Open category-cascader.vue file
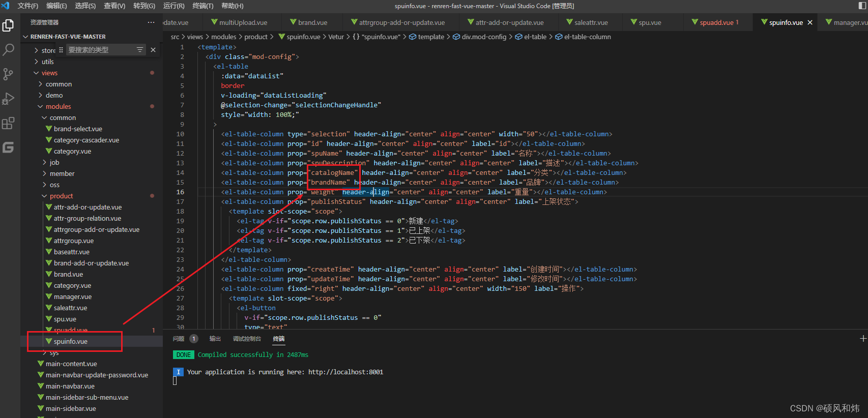The width and height of the screenshot is (868, 418). click(x=86, y=140)
